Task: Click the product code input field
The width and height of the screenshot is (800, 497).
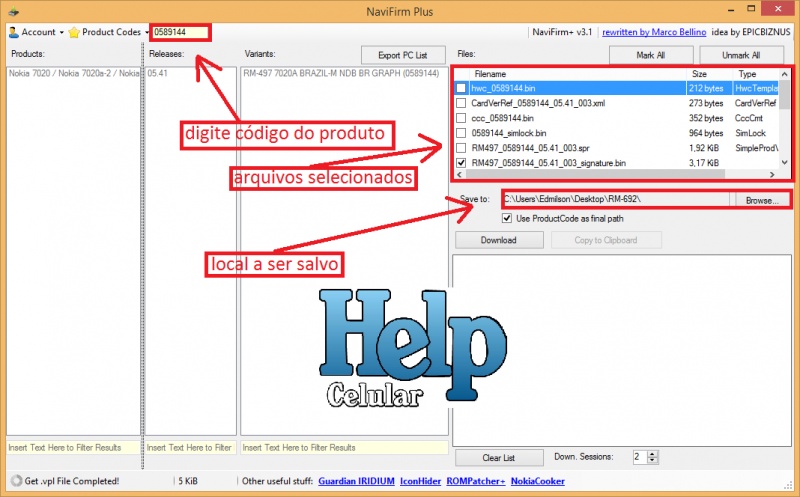Action: [180, 32]
